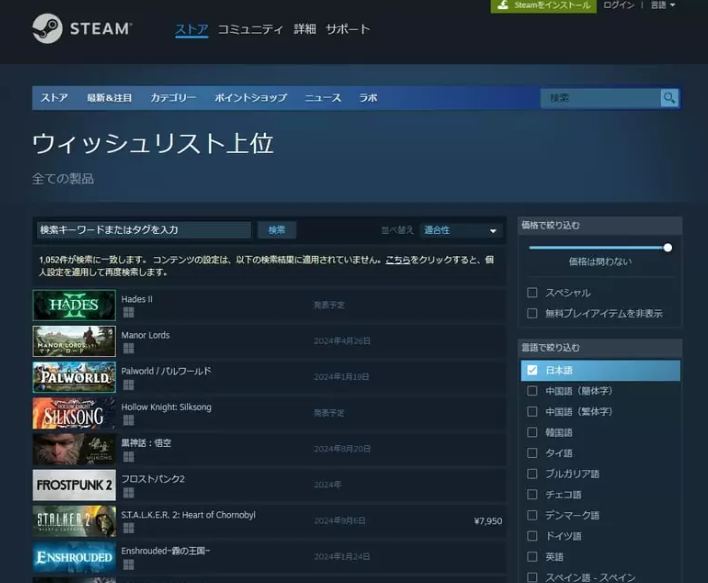Click Palworld / パルワールド title text

[166, 371]
